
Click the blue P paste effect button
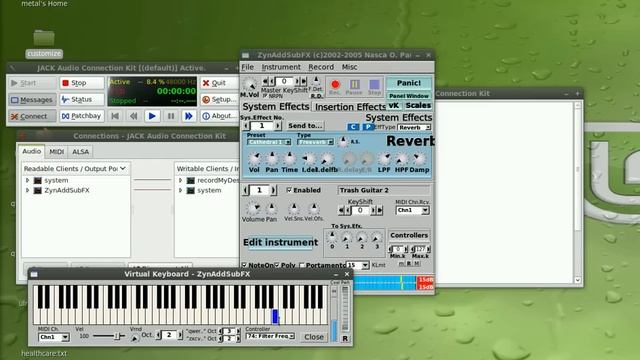click(368, 127)
